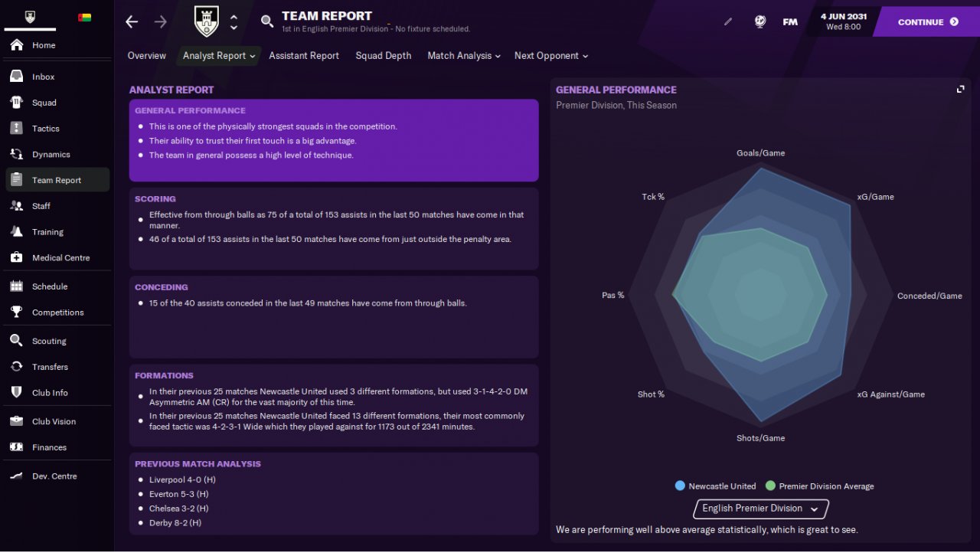980x553 pixels.
Task: Open the search magnifier icon
Action: pos(267,21)
